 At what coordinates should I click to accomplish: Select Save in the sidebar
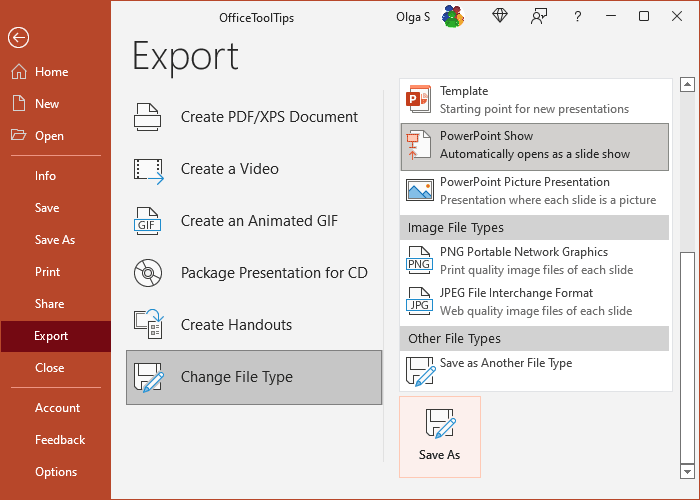[x=47, y=208]
